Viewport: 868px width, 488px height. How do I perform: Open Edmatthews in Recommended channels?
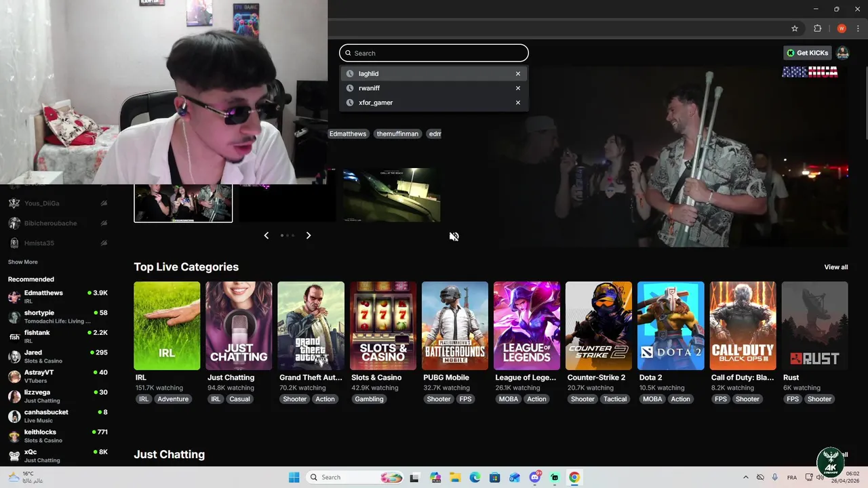pyautogui.click(x=58, y=296)
